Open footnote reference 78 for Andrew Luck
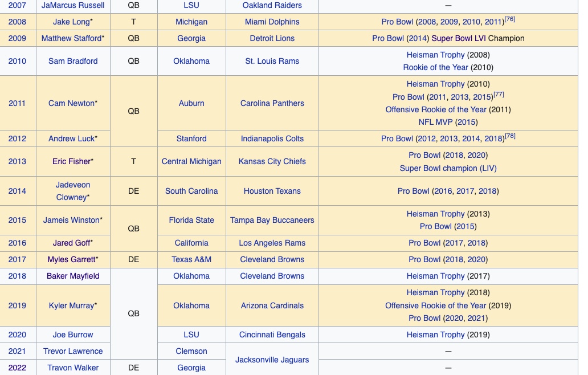 coord(510,135)
